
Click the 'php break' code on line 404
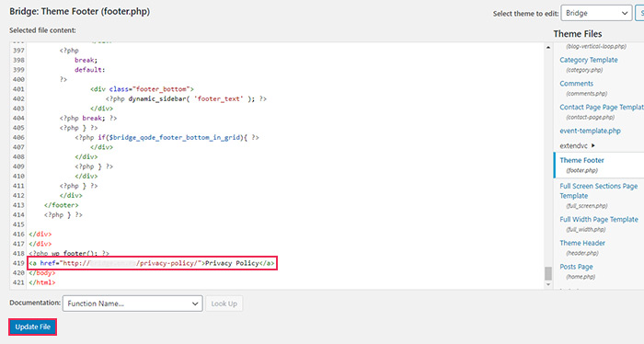coord(88,119)
